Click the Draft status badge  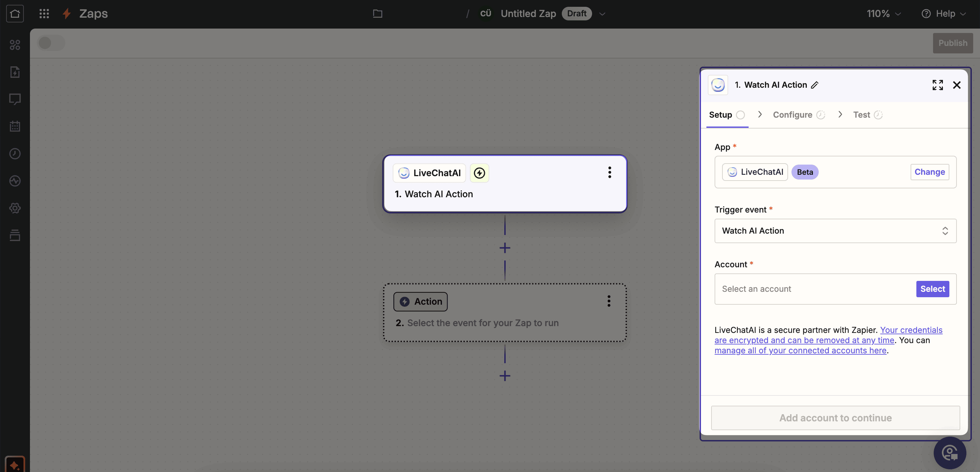(x=576, y=13)
